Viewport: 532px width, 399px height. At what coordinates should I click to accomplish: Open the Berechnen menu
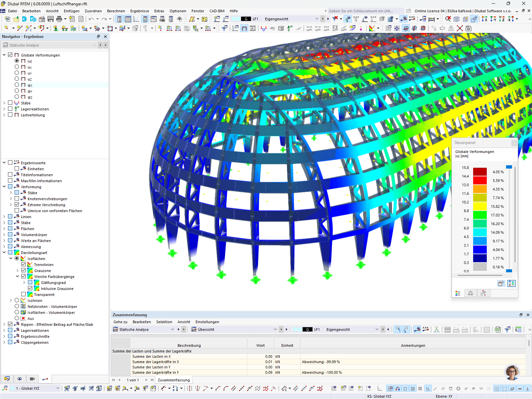point(116,11)
